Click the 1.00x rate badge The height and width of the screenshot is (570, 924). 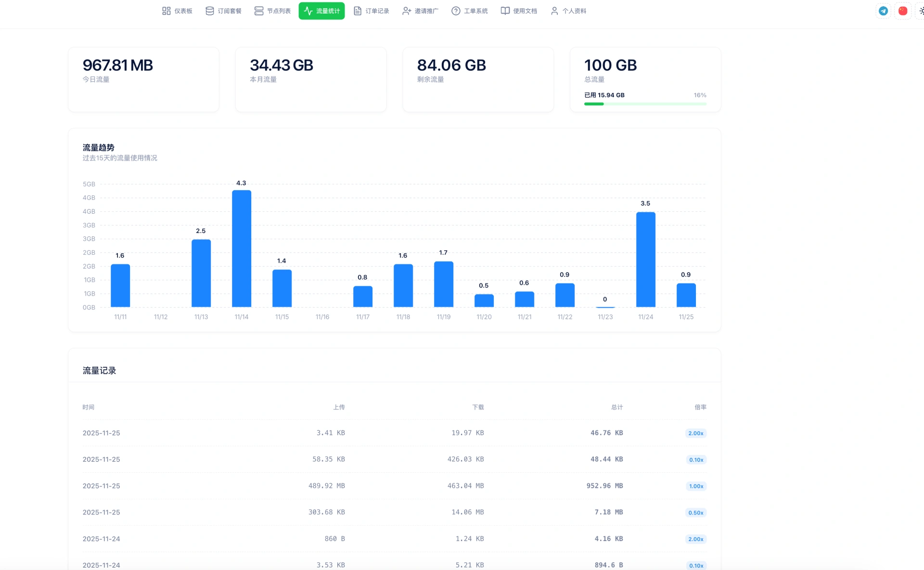(x=696, y=486)
